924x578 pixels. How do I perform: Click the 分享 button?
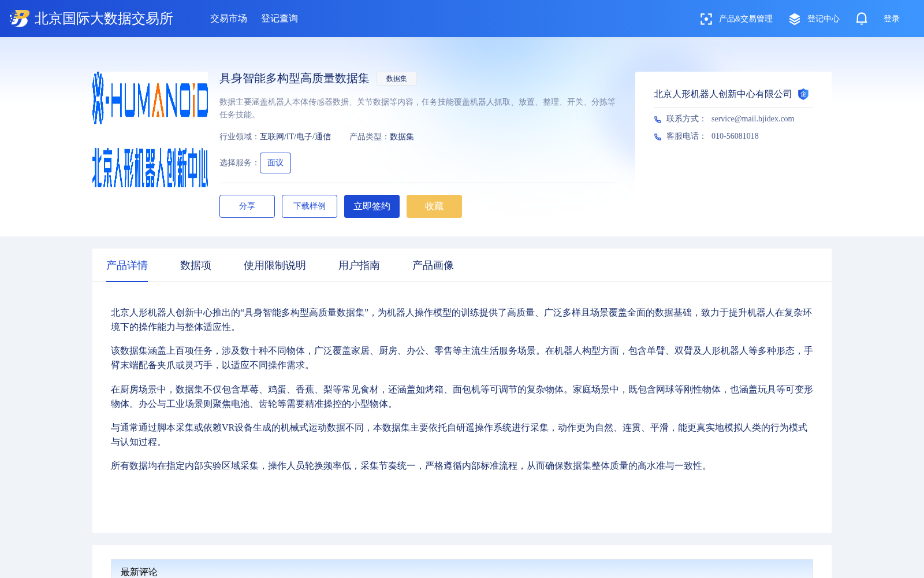click(247, 206)
